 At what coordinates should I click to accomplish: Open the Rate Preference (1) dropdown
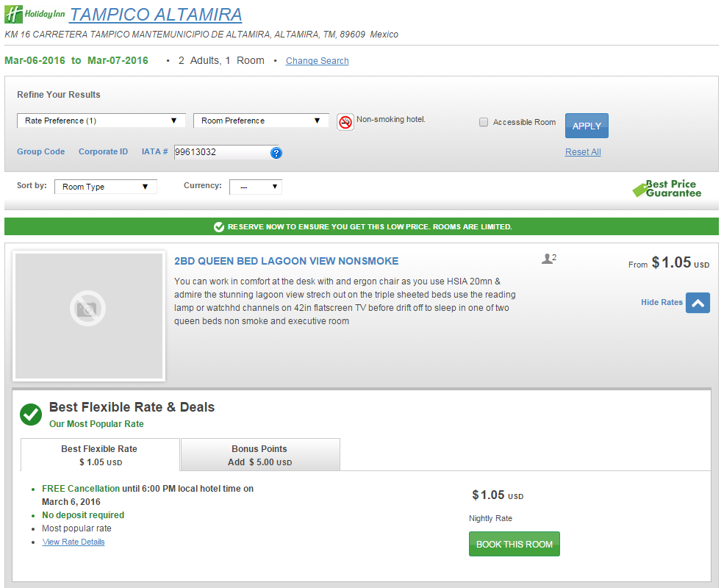click(x=101, y=121)
